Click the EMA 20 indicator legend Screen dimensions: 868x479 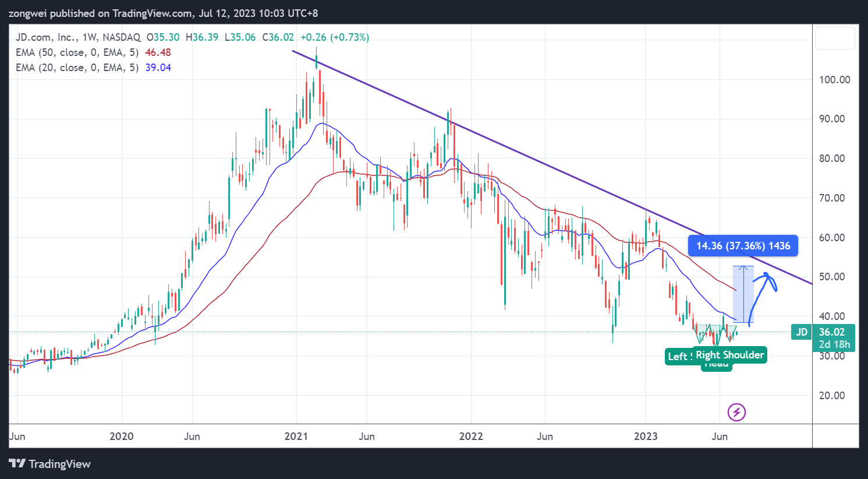click(x=93, y=68)
